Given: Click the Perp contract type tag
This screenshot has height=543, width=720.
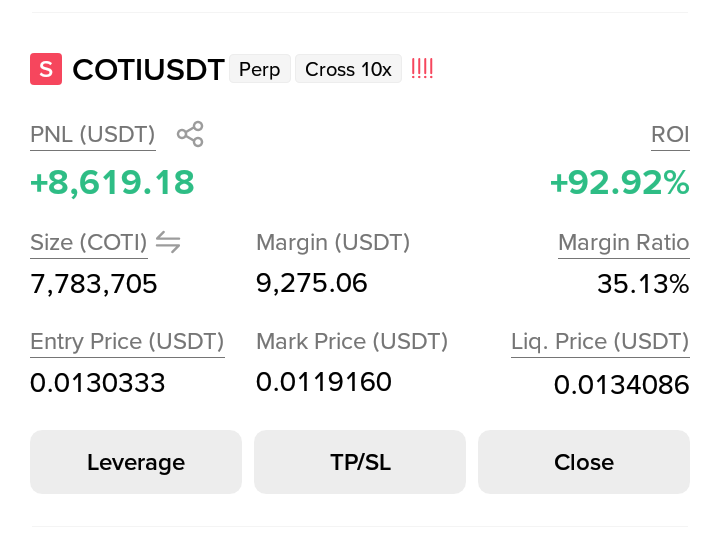Looking at the screenshot, I should (260, 69).
